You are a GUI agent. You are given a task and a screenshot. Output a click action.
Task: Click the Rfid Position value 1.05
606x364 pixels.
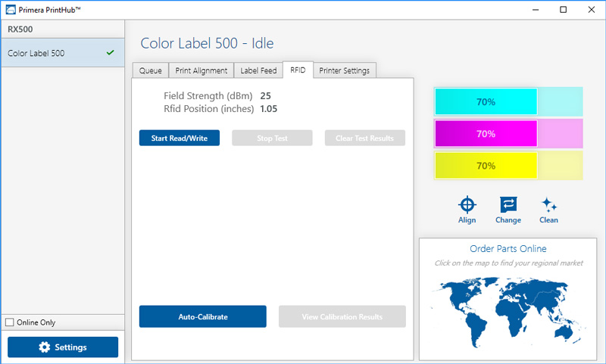tap(269, 109)
